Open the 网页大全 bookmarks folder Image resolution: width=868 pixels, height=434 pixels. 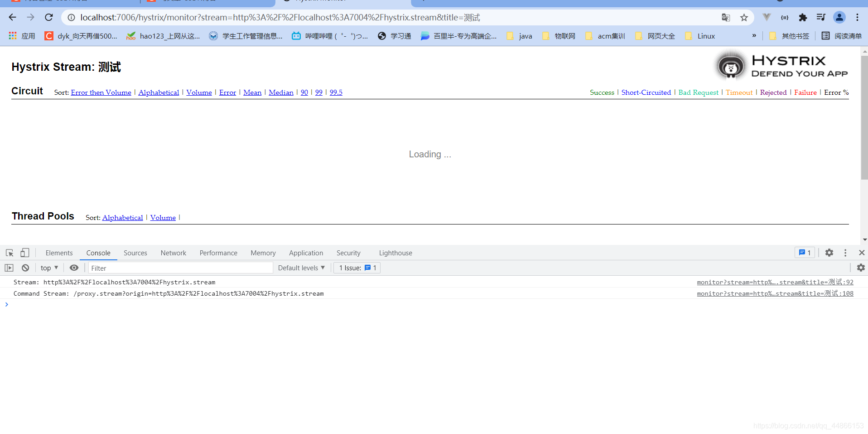pos(655,36)
